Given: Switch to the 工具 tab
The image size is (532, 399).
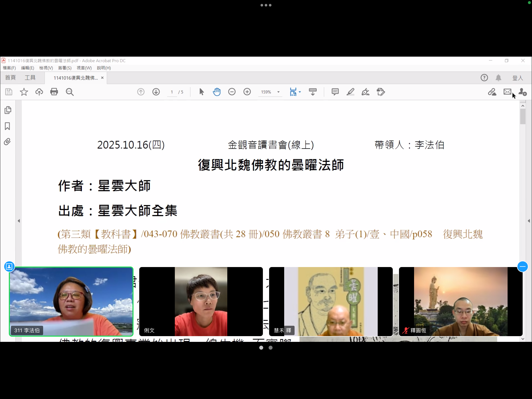Looking at the screenshot, I should point(30,78).
